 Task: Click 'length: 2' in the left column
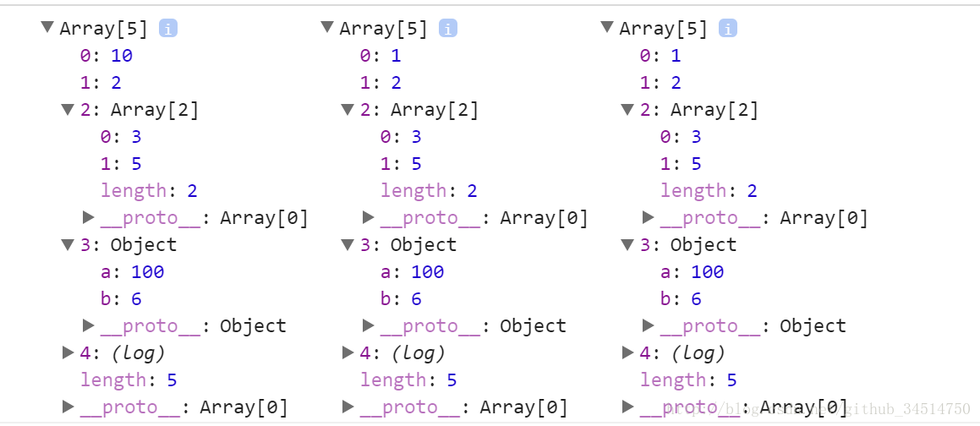(x=150, y=190)
